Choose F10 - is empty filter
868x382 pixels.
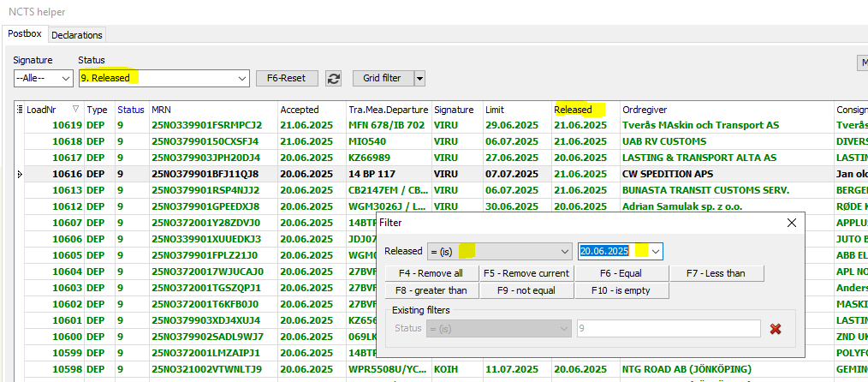click(x=621, y=290)
